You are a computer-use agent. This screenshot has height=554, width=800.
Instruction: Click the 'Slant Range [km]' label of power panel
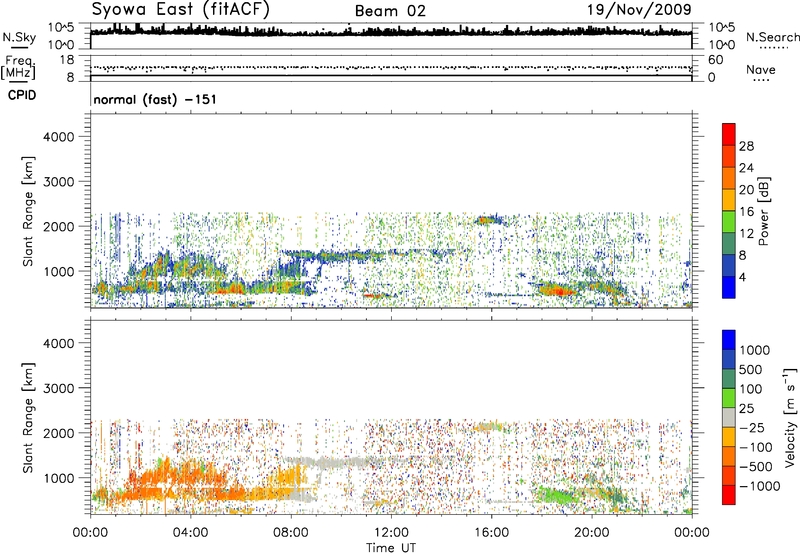28,211
